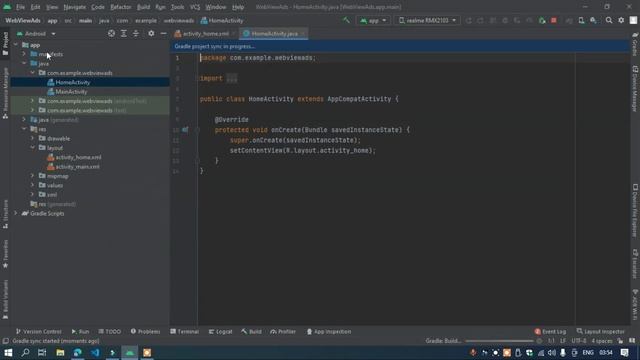The width and height of the screenshot is (640, 360).
Task: Expand the values folder
Action: tap(33, 185)
